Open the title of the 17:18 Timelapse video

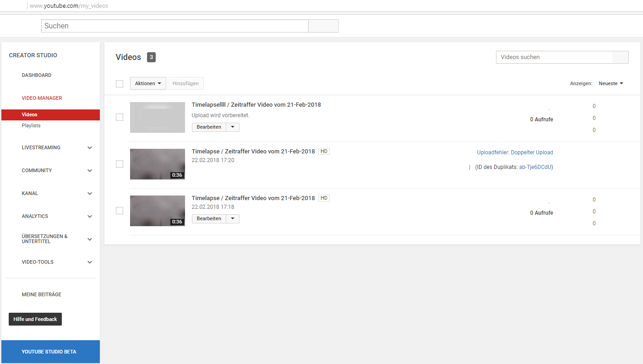tap(253, 198)
